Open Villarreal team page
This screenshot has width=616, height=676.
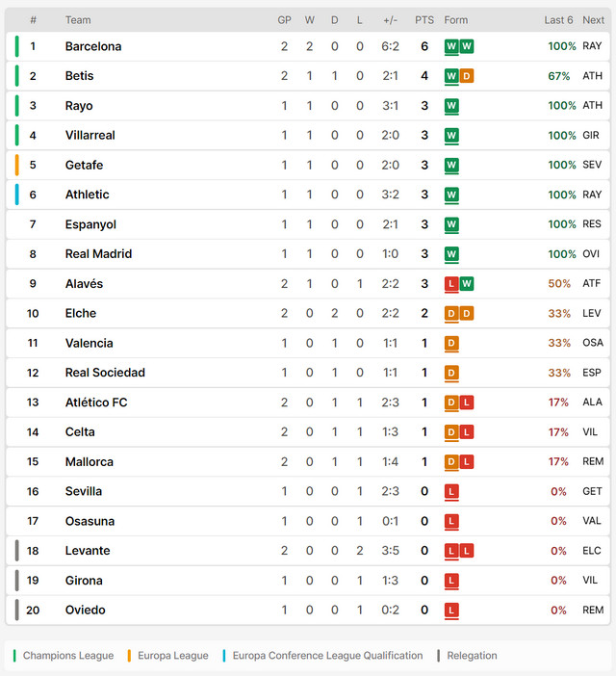pos(90,136)
